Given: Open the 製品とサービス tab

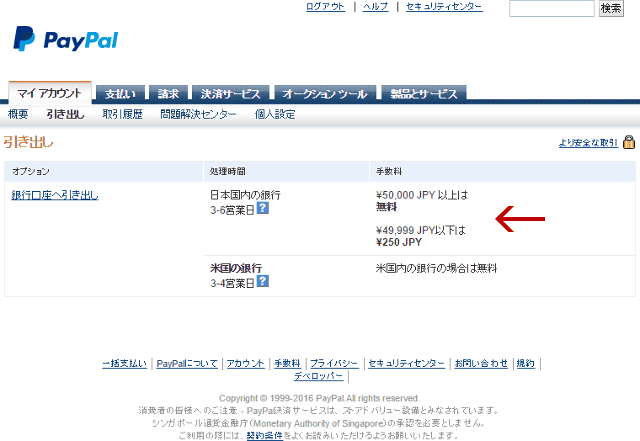Looking at the screenshot, I should click(x=424, y=94).
